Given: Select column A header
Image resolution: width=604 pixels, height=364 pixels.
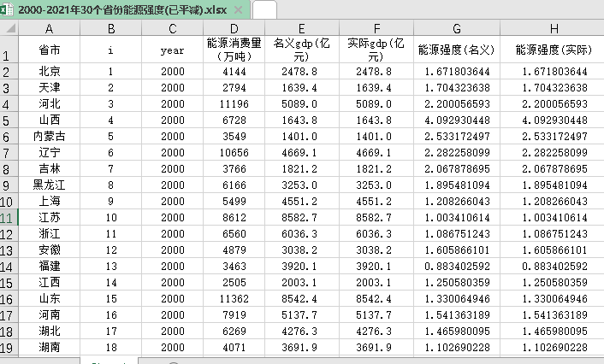Looking at the screenshot, I should point(50,28).
